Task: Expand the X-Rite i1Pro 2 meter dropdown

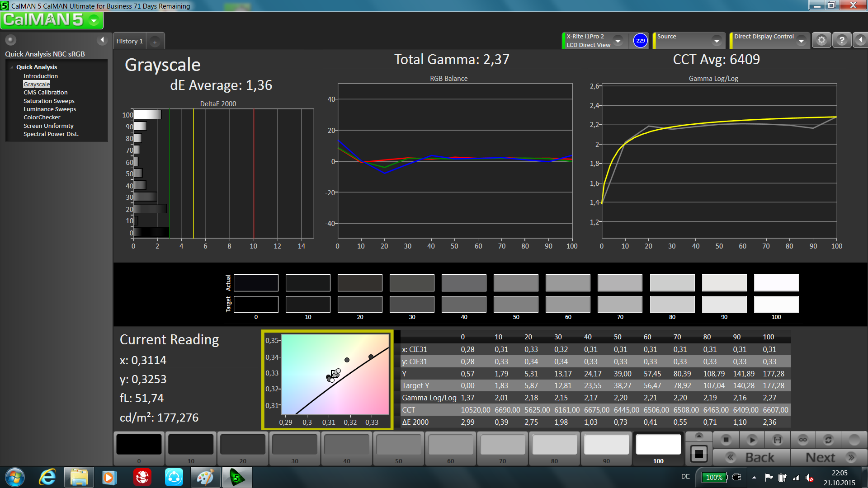Action: (x=618, y=41)
